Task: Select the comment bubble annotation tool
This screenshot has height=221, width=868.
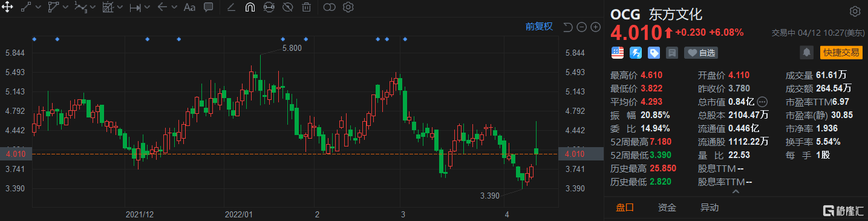Action: tap(208, 8)
